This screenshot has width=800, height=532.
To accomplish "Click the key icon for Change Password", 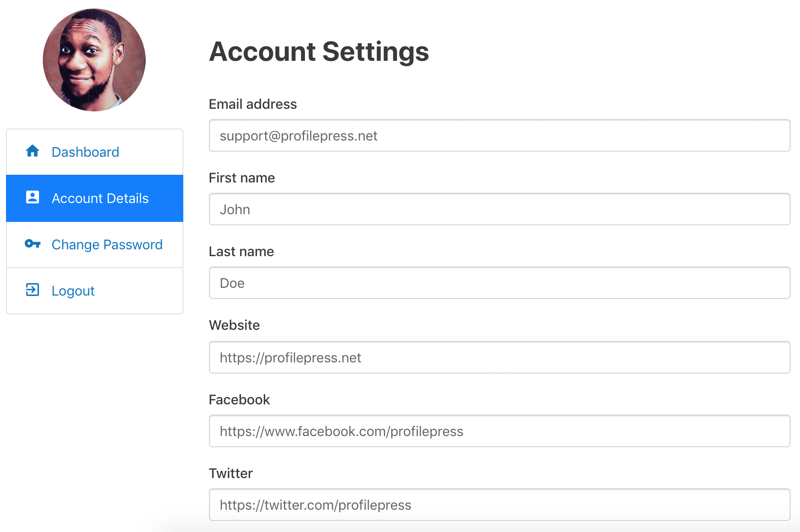I will (33, 244).
